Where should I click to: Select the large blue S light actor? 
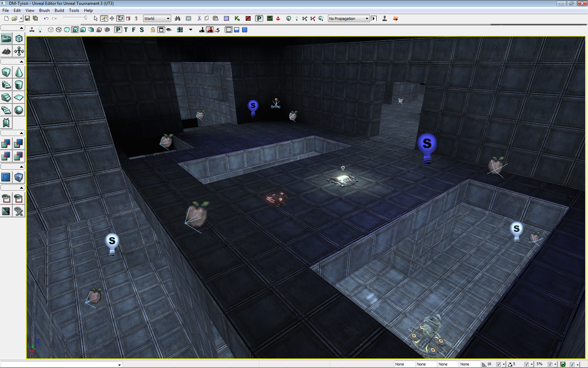click(x=427, y=148)
